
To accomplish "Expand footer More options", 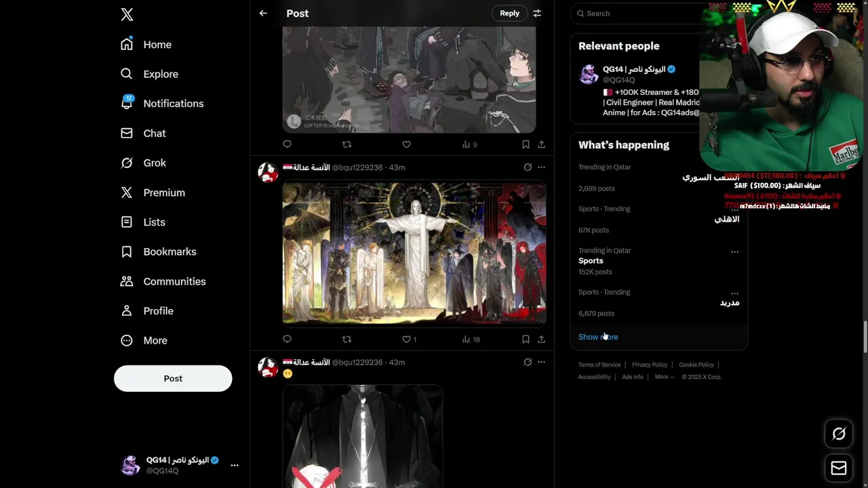I will tap(665, 377).
